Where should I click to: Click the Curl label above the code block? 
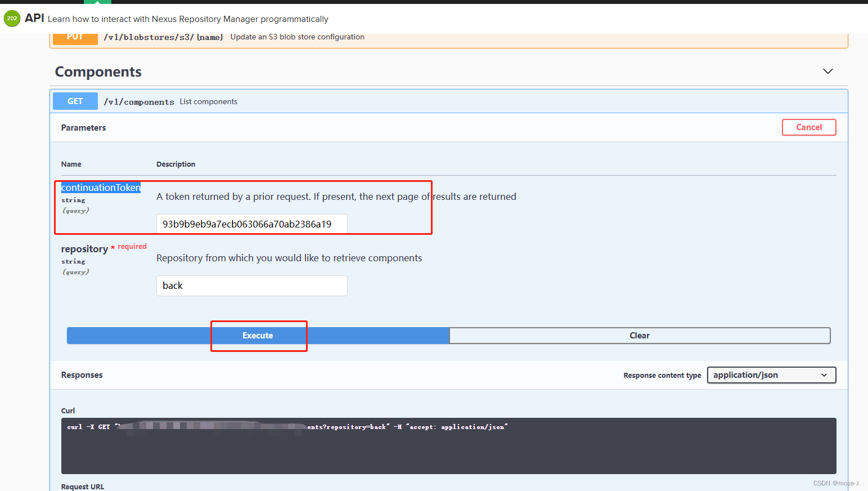[68, 411]
